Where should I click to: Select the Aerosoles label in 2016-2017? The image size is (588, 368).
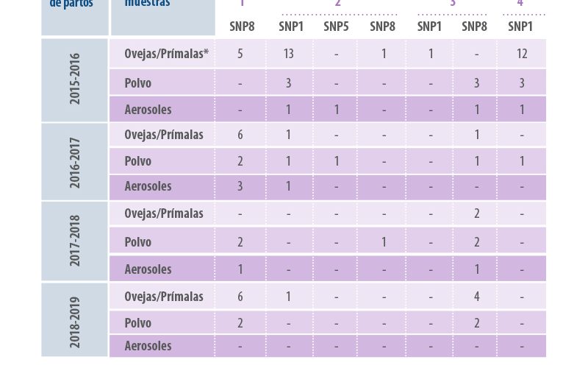(x=148, y=186)
